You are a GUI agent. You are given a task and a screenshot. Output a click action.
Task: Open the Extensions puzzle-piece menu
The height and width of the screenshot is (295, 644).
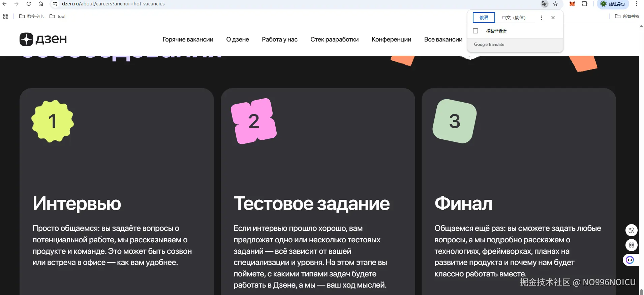coord(585,4)
